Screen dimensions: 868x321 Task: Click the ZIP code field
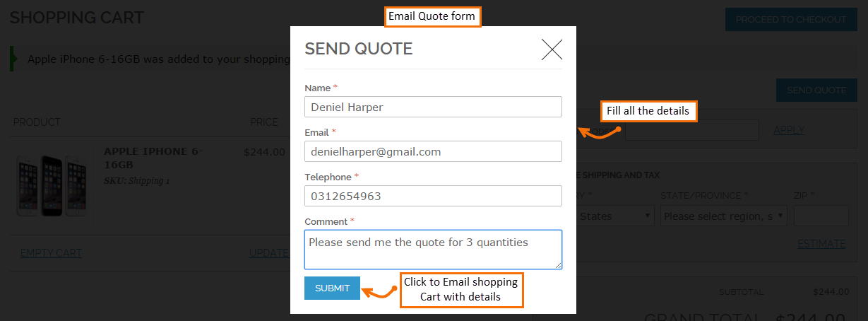821,216
